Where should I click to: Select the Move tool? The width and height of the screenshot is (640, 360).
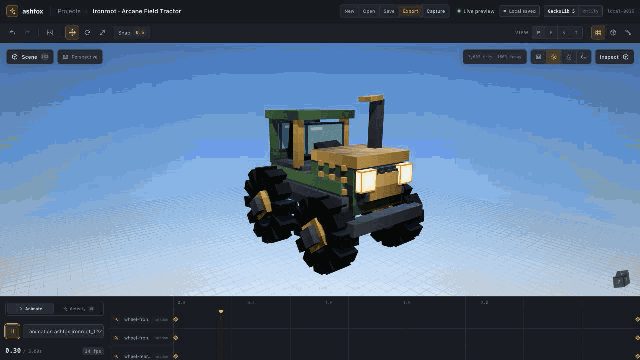72,32
